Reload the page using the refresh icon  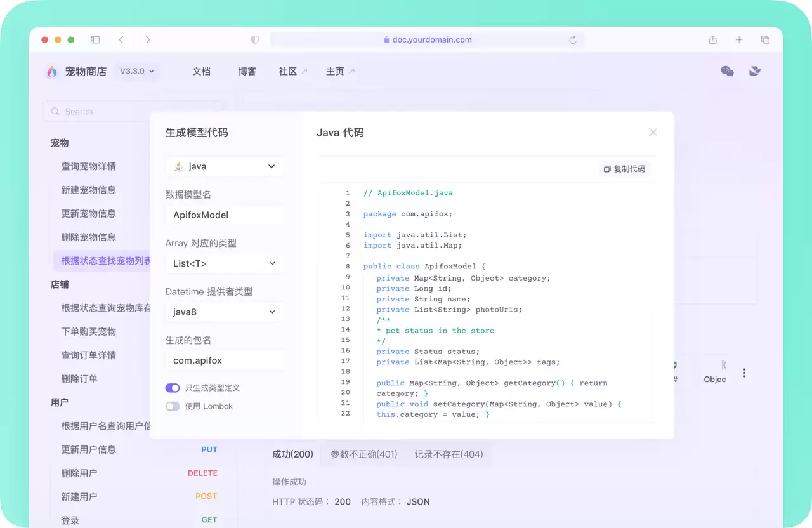(573, 39)
